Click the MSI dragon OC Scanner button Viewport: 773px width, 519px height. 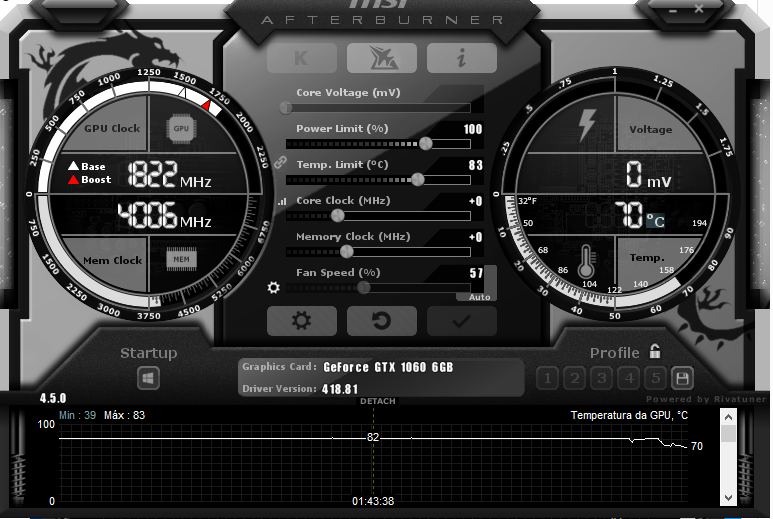click(382, 58)
